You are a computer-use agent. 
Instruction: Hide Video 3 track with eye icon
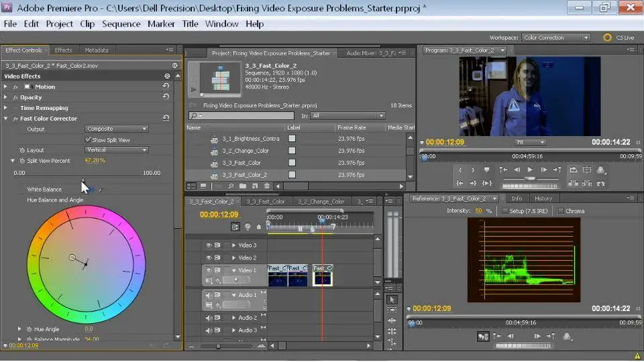[209, 245]
